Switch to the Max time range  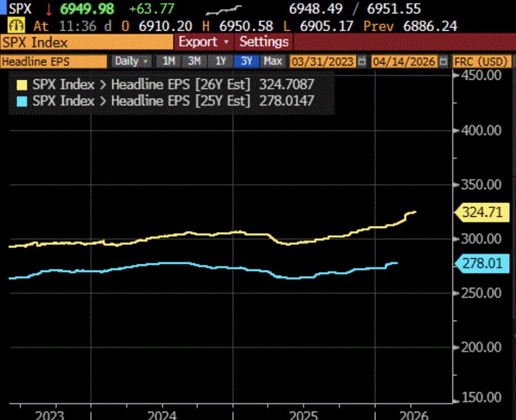(x=273, y=61)
